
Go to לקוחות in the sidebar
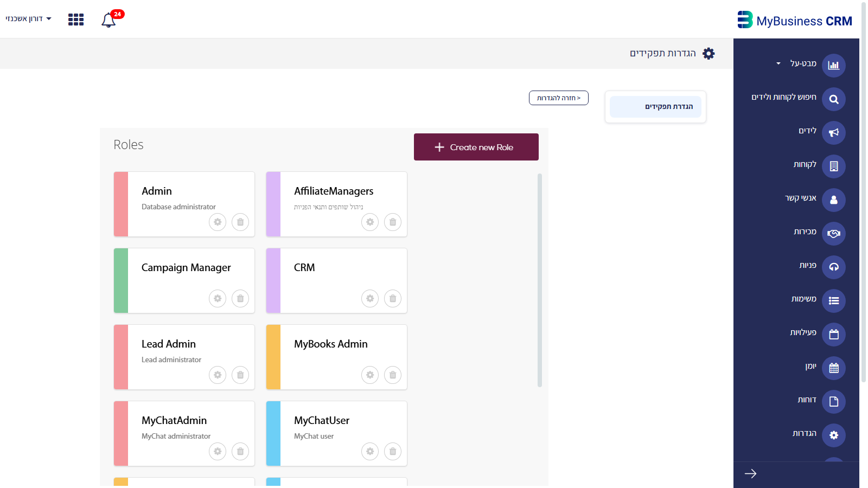(x=819, y=166)
